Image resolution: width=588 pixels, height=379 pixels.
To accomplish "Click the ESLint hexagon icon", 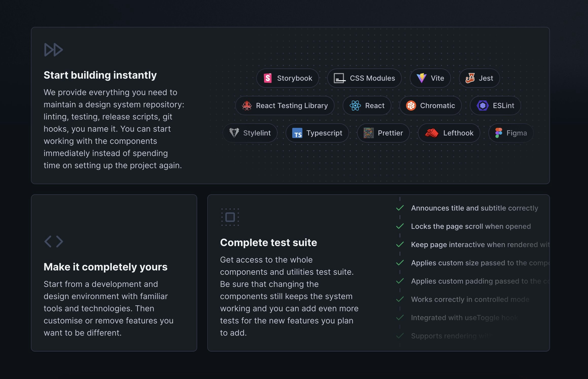I will [483, 106].
